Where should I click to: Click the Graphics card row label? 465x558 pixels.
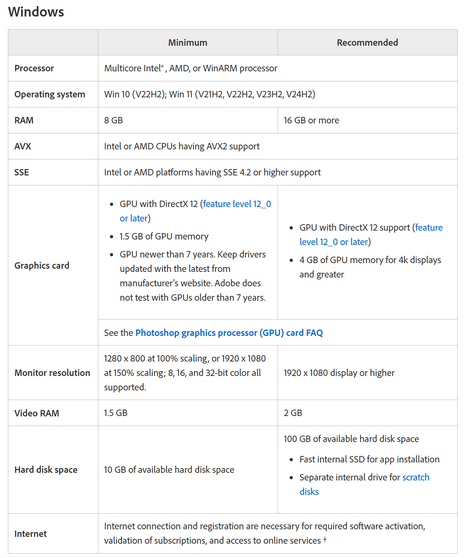(x=42, y=265)
